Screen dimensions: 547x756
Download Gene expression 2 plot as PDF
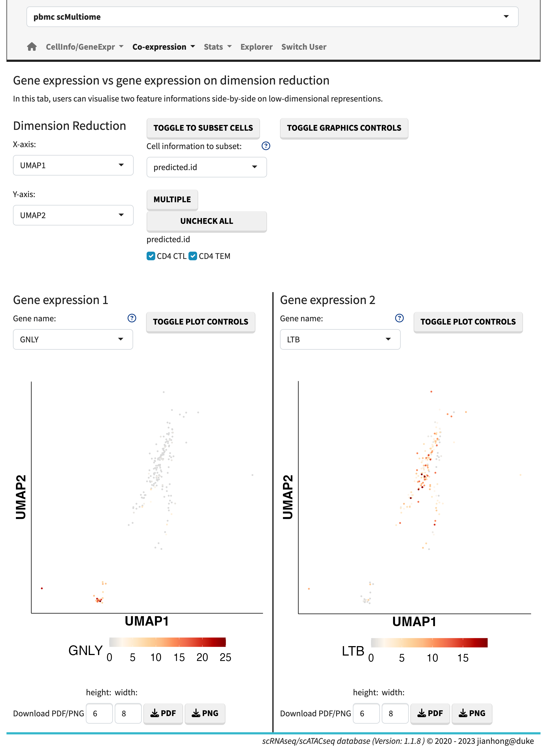point(430,713)
